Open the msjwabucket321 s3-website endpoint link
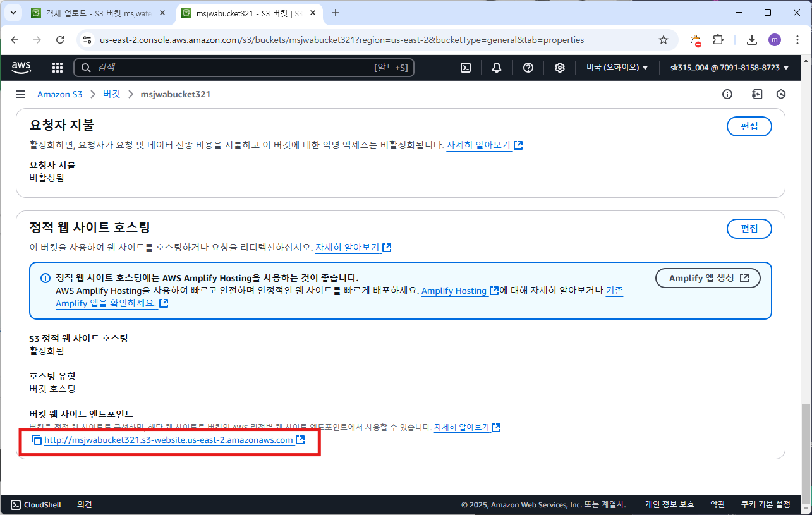The height and width of the screenshot is (515, 812). pos(175,440)
